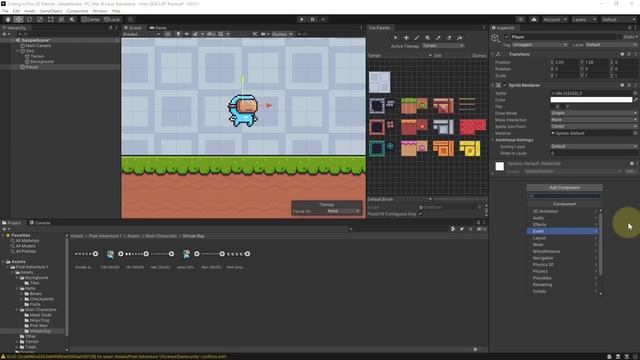Viewport: 640px width, 360px height.
Task: Open the Tag dropdown in Inspector
Action: coord(539,44)
